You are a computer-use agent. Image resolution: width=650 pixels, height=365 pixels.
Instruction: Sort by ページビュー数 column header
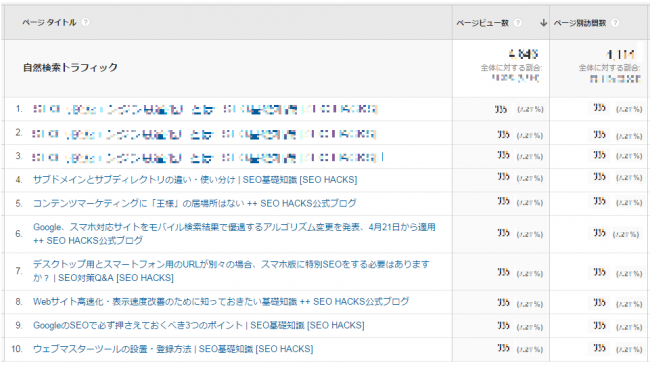pyautogui.click(x=483, y=23)
